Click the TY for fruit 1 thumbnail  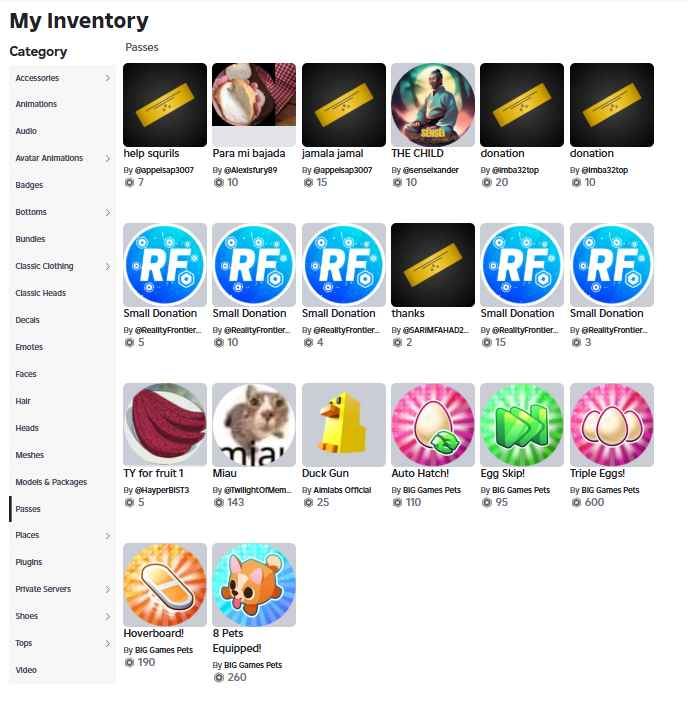point(165,424)
